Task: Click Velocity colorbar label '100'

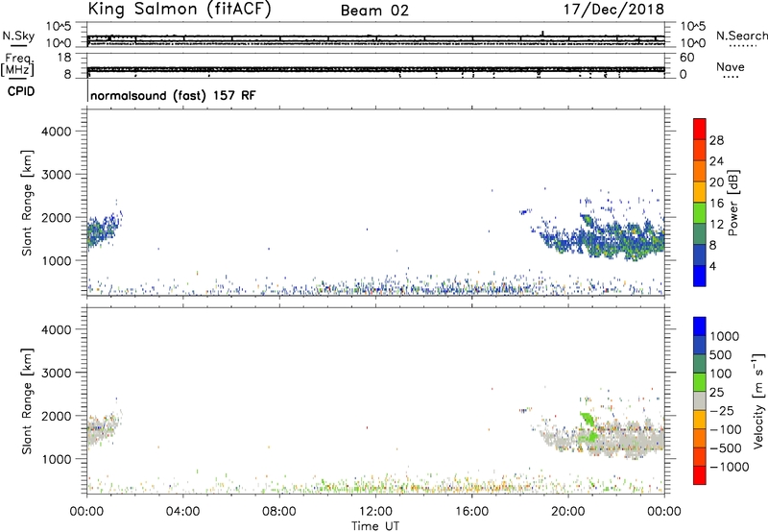Action: tap(720, 374)
